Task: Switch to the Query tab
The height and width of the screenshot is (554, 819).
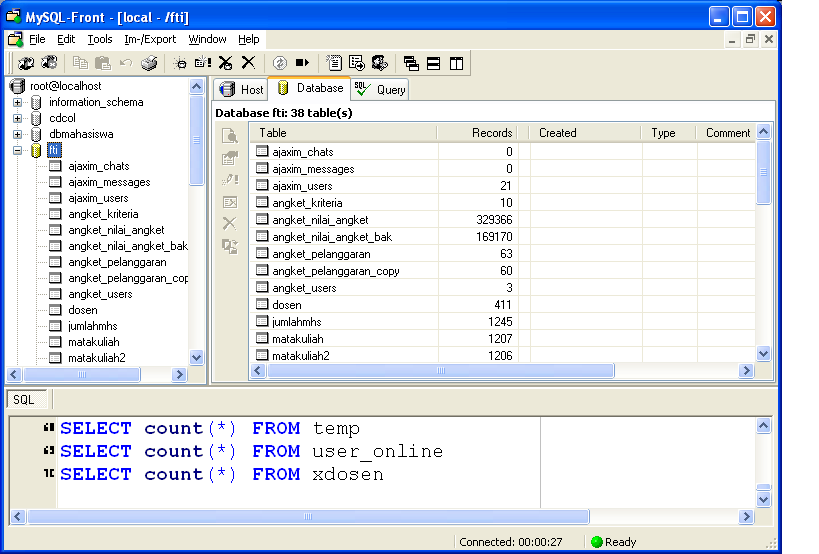Action: [380, 90]
